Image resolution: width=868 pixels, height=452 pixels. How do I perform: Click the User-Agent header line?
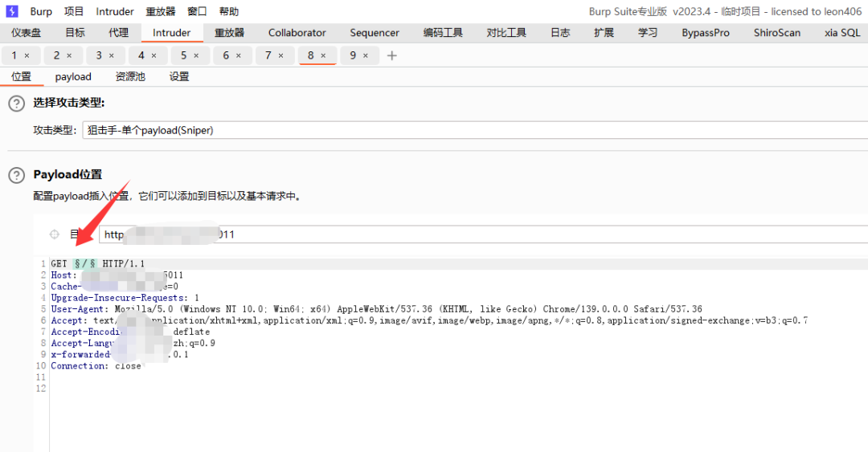(376, 309)
